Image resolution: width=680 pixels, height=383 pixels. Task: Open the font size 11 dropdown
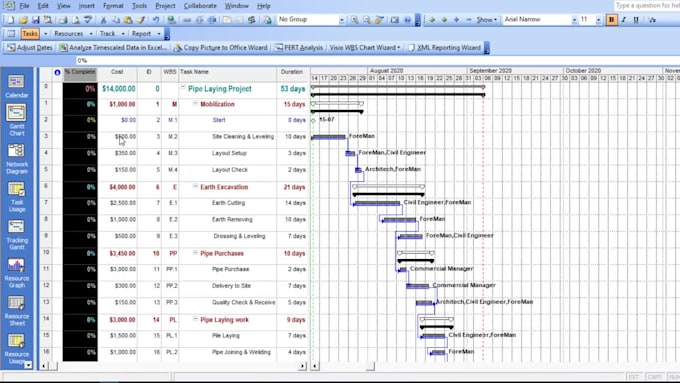[x=598, y=20]
